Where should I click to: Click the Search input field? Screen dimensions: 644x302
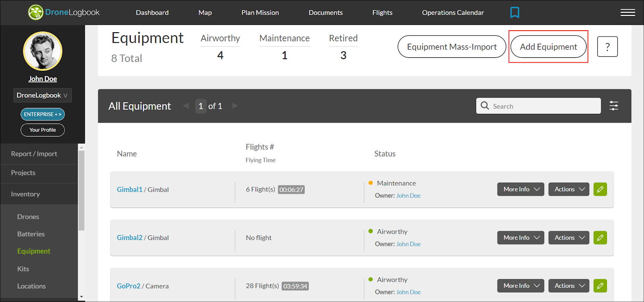(x=539, y=106)
